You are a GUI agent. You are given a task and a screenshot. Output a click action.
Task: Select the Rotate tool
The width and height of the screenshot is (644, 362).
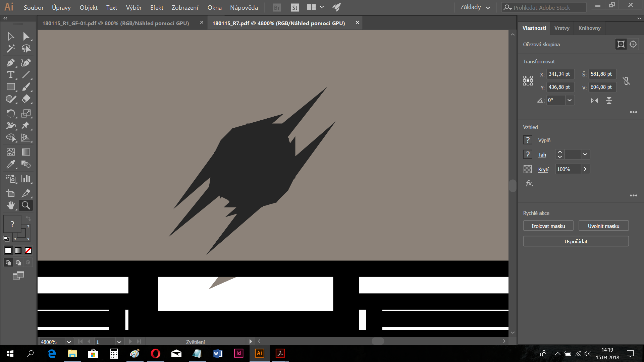(11, 113)
